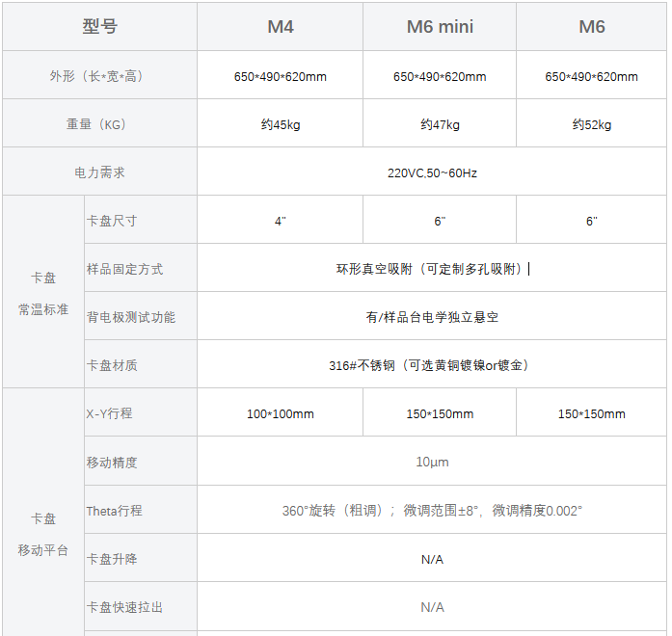
Task: Click the 约52kg weight cell
Action: 591,124
